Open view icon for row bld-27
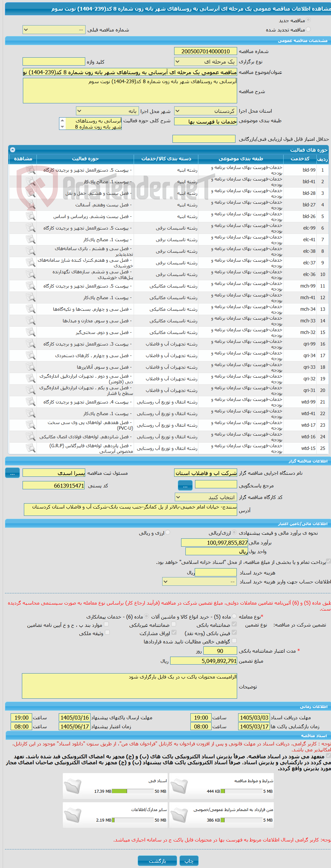 click(x=31, y=205)
